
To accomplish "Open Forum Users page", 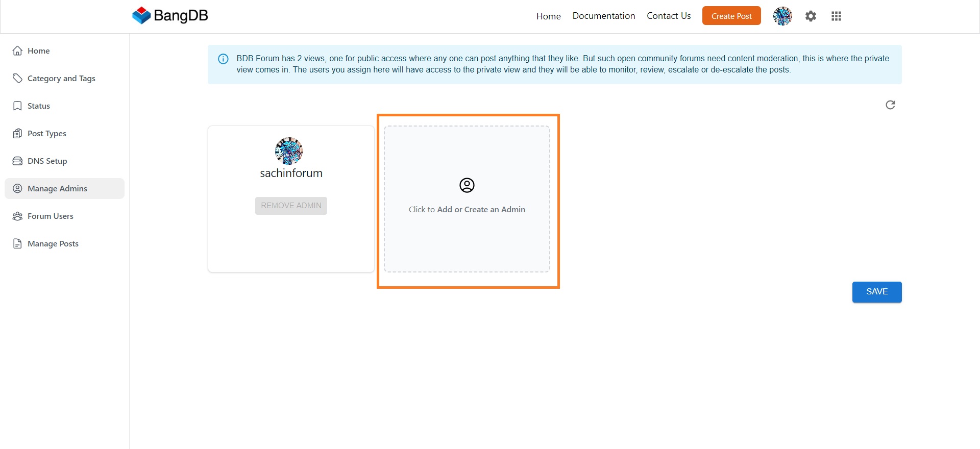I will (x=64, y=216).
